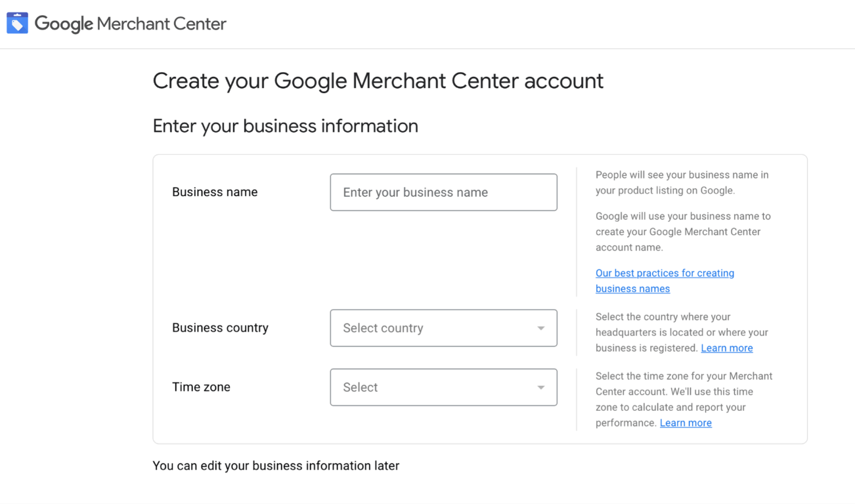Screen dimensions: 855x504
Task: Open Learn more link about business country
Action: click(726, 348)
